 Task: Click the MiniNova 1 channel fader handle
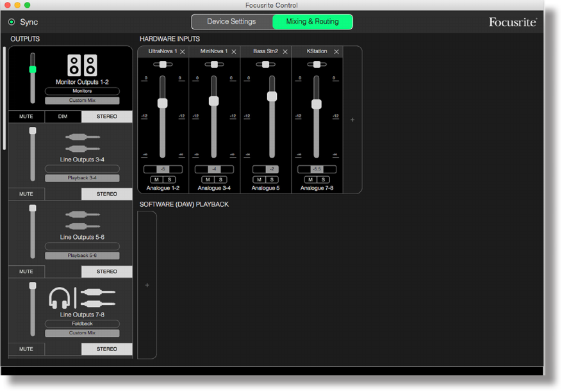click(214, 101)
